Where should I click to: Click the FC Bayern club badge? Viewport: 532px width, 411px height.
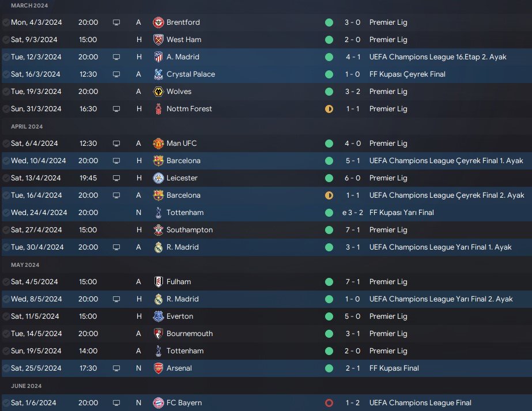point(158,403)
